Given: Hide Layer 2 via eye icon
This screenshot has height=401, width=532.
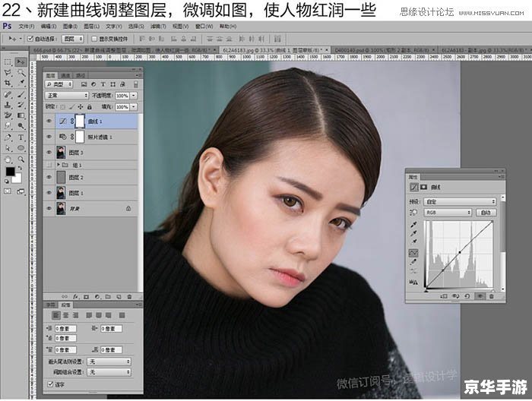Looking at the screenshot, I should click(x=49, y=177).
